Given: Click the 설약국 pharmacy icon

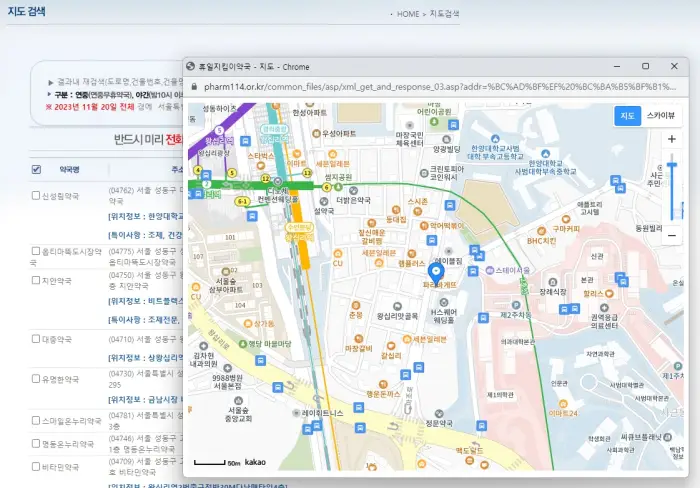Looking at the screenshot, I should [324, 201].
